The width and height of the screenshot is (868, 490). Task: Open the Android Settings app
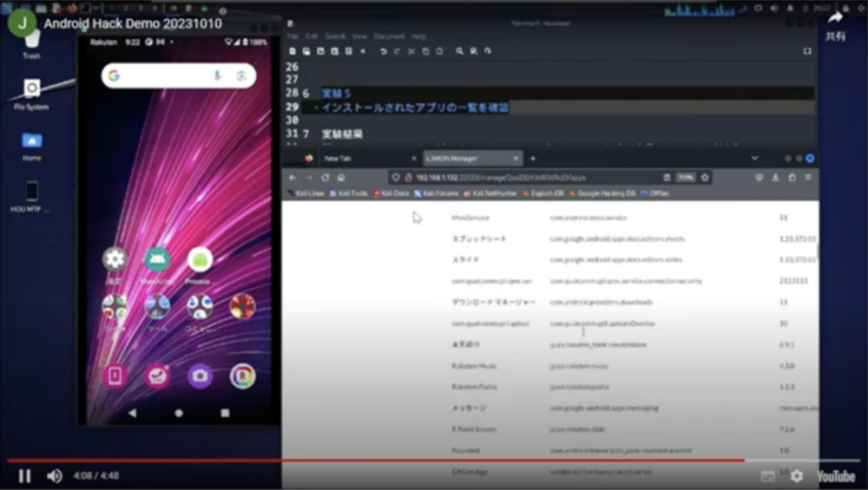tap(115, 259)
